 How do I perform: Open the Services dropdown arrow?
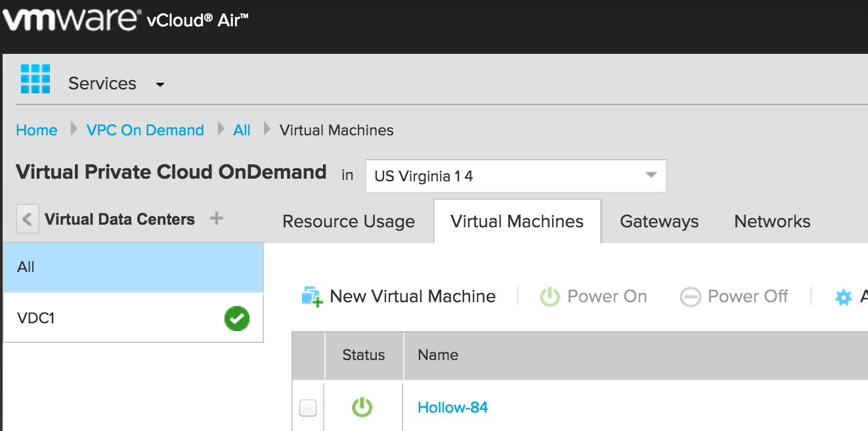(x=160, y=85)
